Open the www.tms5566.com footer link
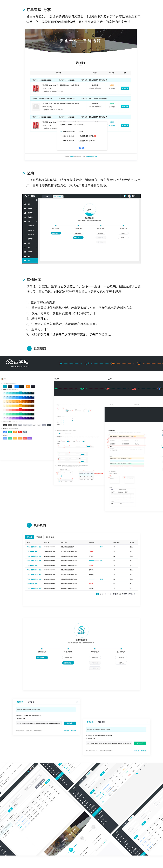163x868 pixels. [x=91, y=156]
